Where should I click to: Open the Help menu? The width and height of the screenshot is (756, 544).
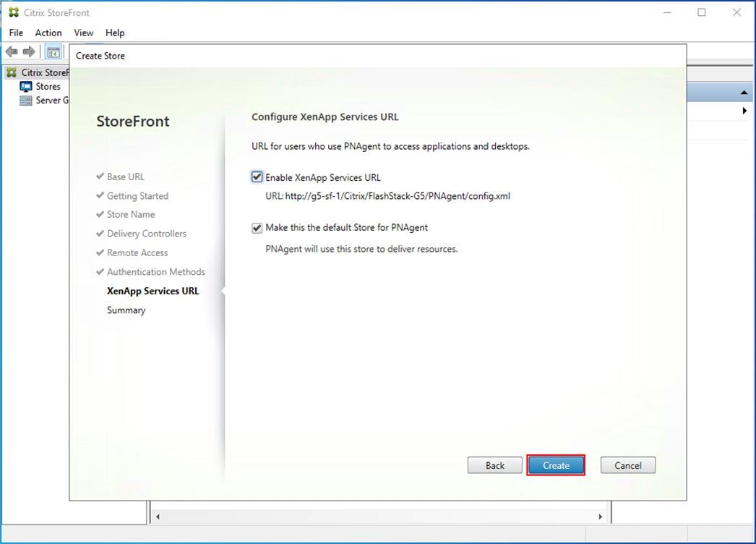(x=115, y=33)
